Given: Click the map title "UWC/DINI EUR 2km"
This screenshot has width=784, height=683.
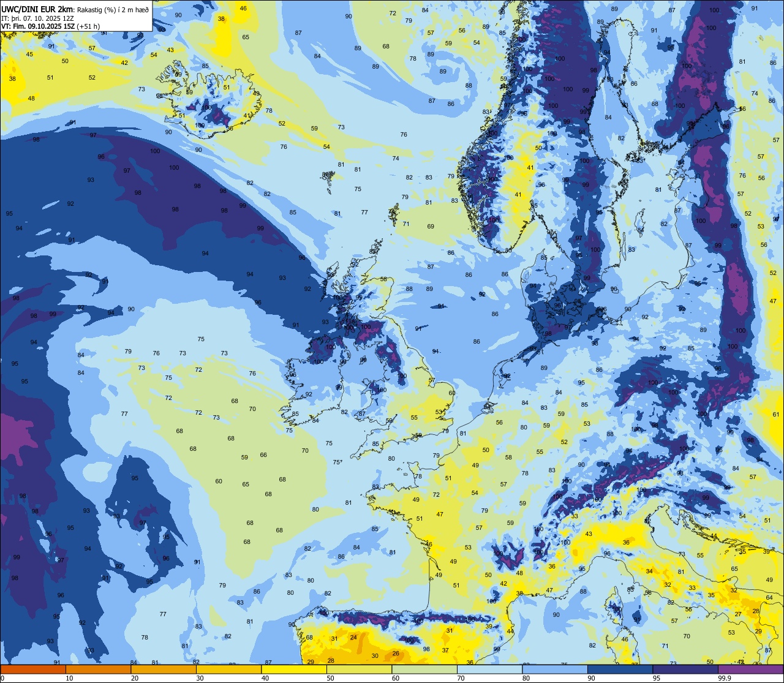Looking at the screenshot, I should point(37,9).
